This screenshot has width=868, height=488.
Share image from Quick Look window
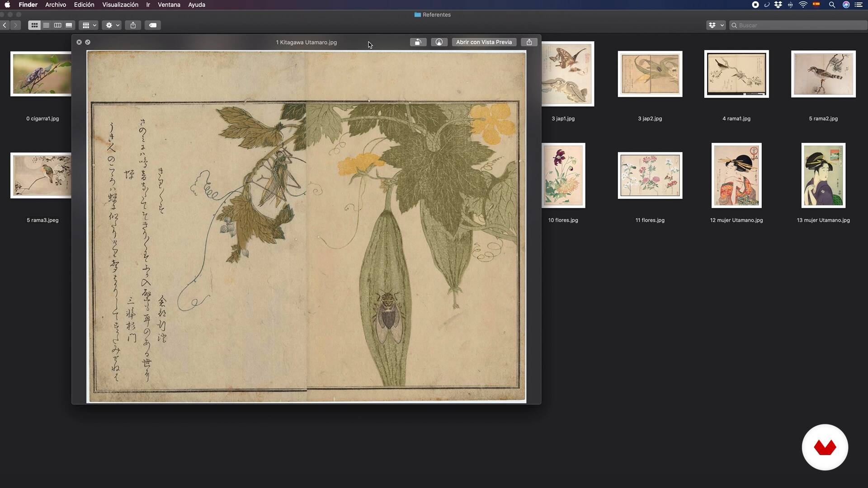coord(529,42)
